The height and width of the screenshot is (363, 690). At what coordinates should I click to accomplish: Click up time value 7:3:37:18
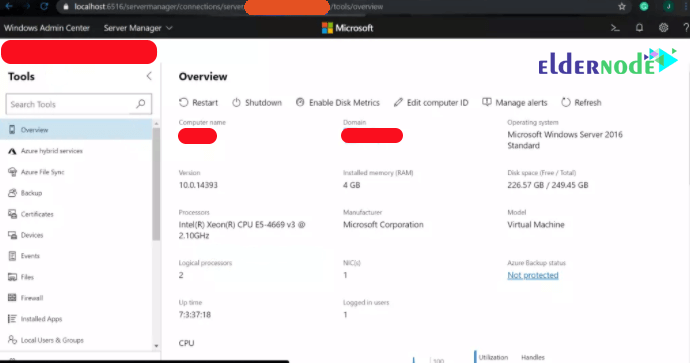(x=195, y=315)
